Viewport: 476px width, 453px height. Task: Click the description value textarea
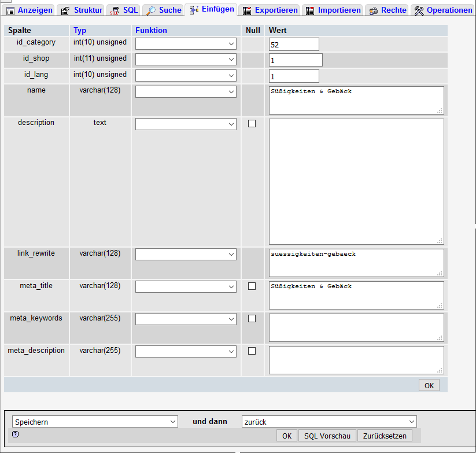(x=356, y=182)
